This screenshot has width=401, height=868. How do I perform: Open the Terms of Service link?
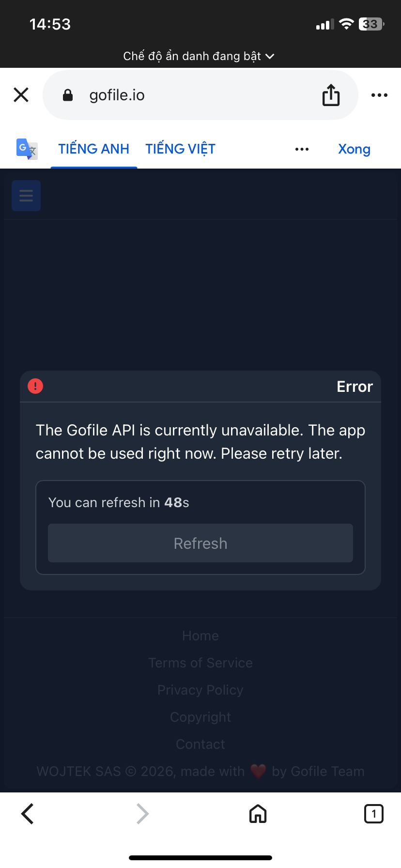click(200, 663)
